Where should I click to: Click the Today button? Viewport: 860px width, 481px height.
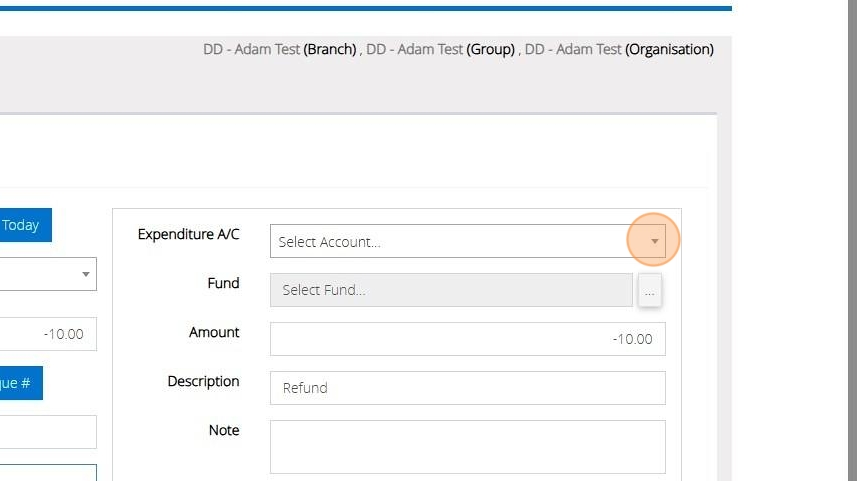tap(24, 225)
